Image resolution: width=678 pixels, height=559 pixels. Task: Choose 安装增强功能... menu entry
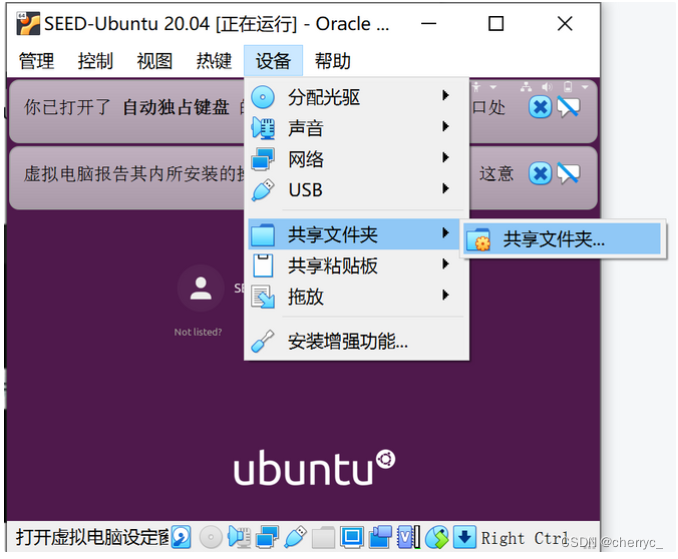[356, 342]
